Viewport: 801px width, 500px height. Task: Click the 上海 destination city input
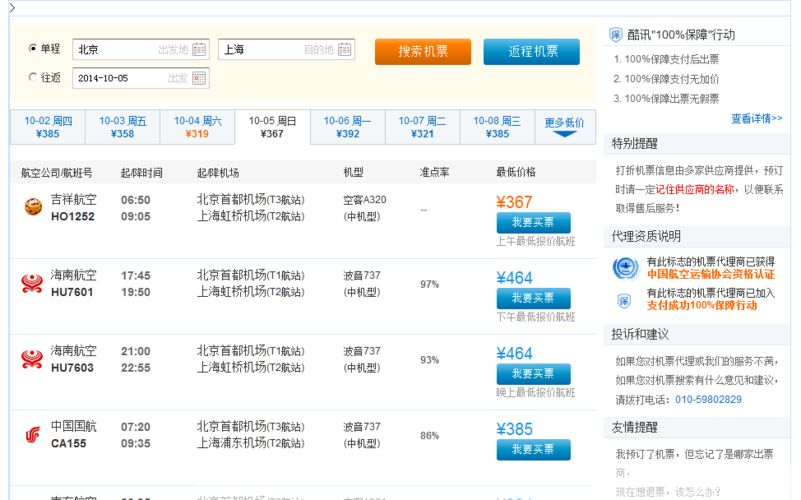(287, 50)
